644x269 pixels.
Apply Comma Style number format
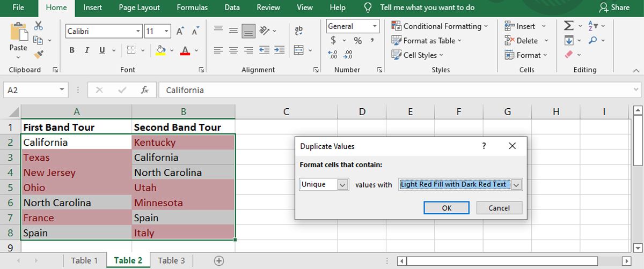(x=372, y=41)
